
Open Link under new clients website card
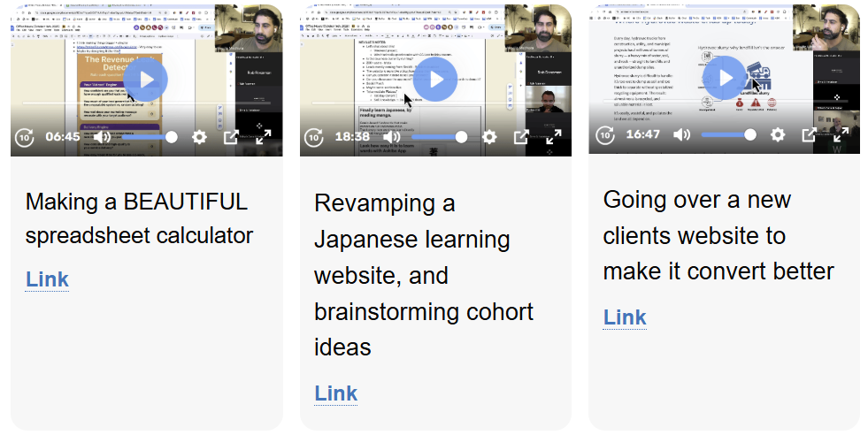coord(625,317)
